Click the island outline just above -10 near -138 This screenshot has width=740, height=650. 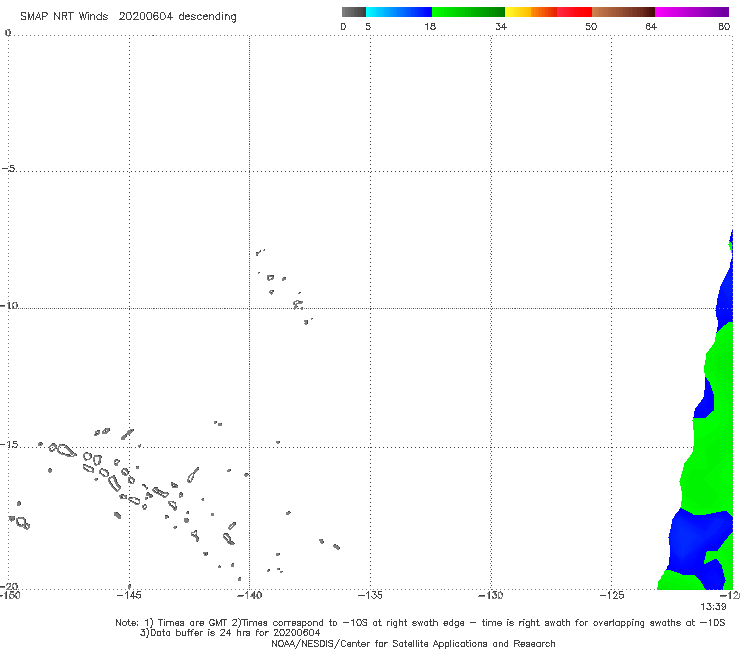297,304
